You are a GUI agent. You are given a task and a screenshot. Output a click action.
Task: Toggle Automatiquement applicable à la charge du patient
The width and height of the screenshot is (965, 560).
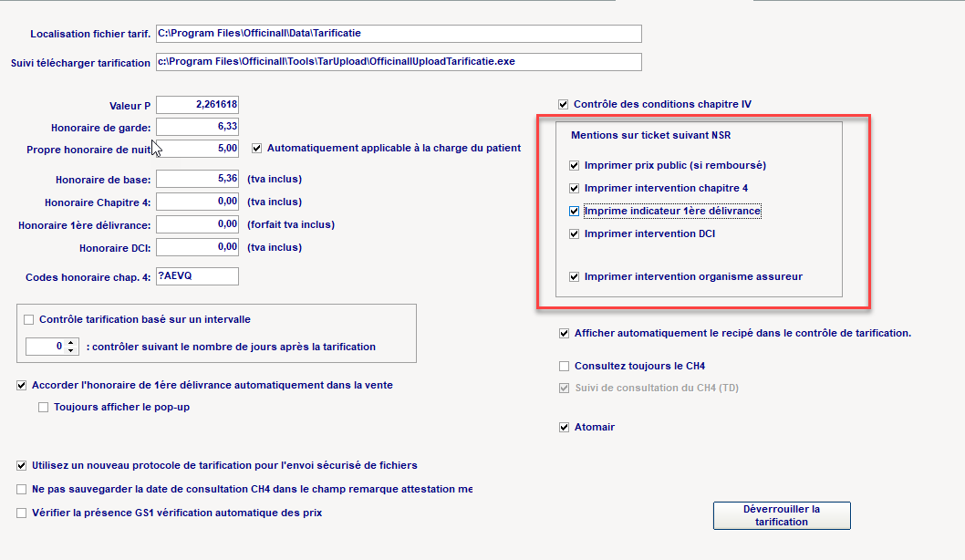(x=256, y=148)
